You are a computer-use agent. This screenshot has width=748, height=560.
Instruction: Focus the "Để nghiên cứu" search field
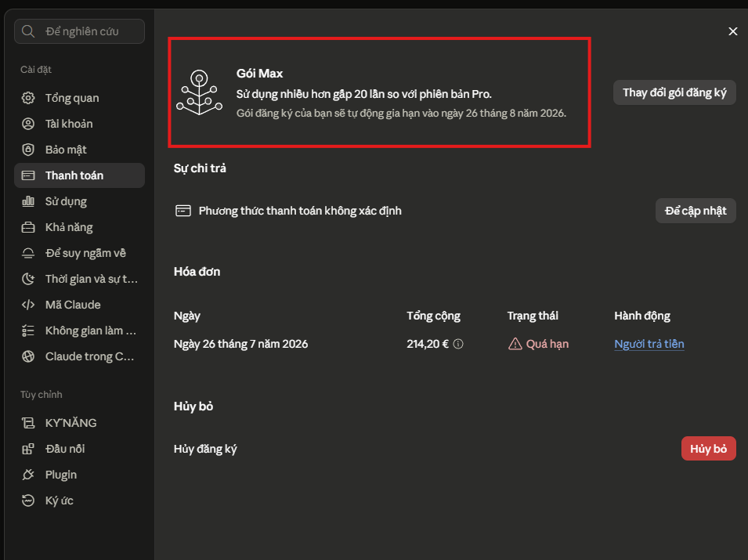click(79, 31)
